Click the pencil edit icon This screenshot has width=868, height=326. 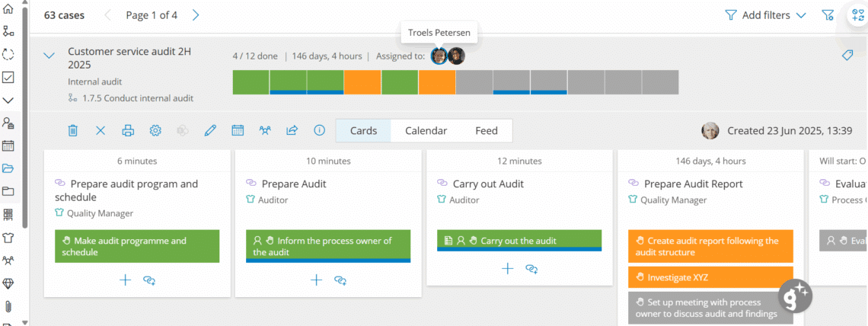[x=210, y=130]
